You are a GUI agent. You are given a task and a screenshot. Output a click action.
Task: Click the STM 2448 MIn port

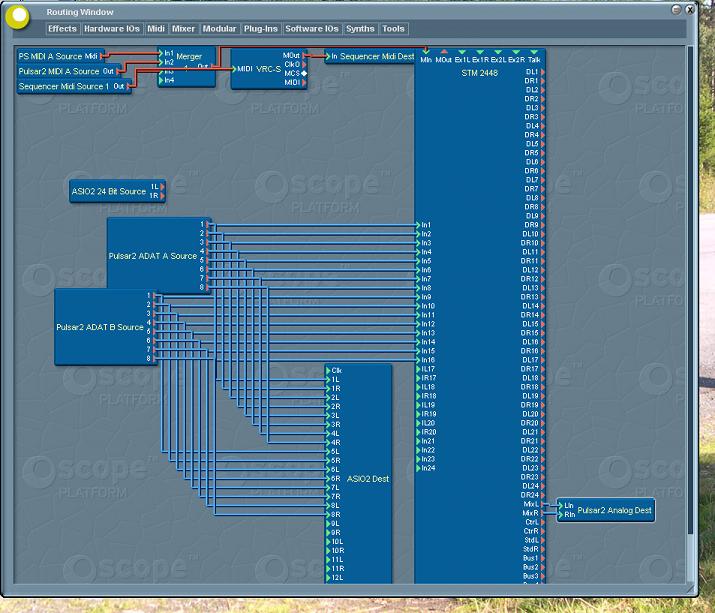[426, 52]
